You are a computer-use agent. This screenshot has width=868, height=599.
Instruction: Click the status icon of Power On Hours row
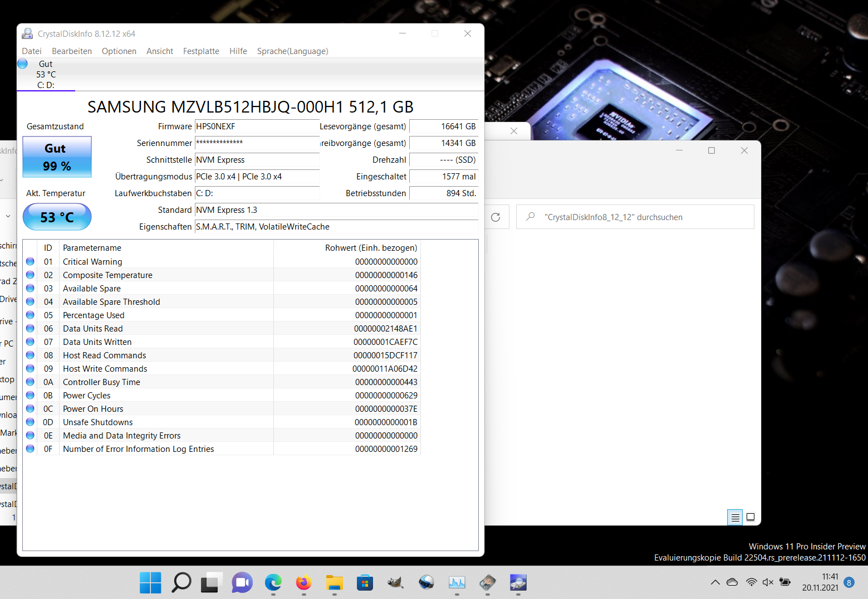[x=30, y=408]
